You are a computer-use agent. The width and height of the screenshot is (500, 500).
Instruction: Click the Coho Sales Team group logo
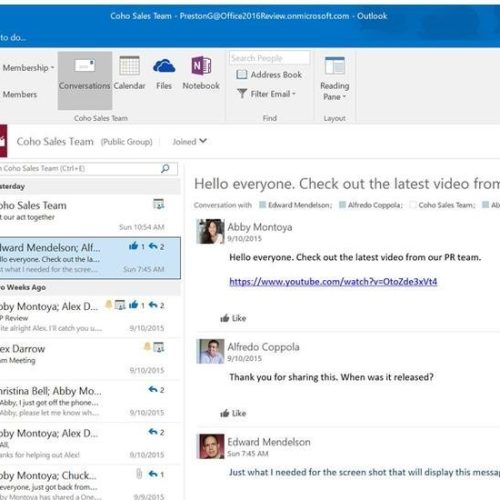point(3,141)
